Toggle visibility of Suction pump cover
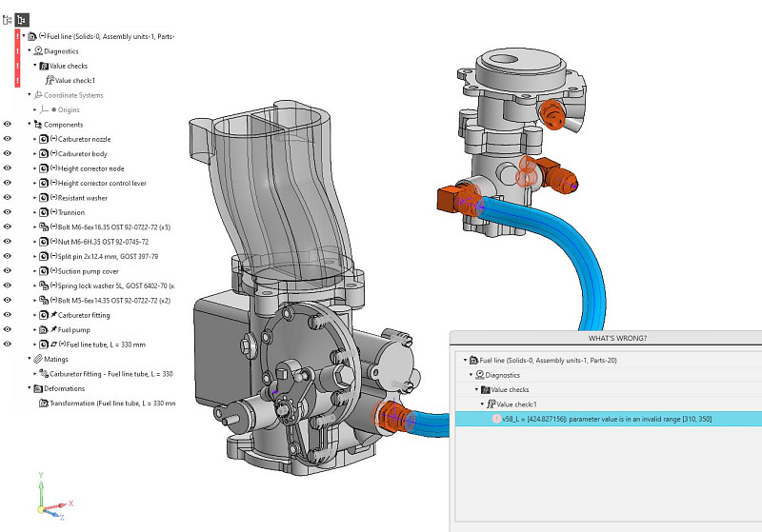Screen dimensions: 762x532 coord(8,271)
